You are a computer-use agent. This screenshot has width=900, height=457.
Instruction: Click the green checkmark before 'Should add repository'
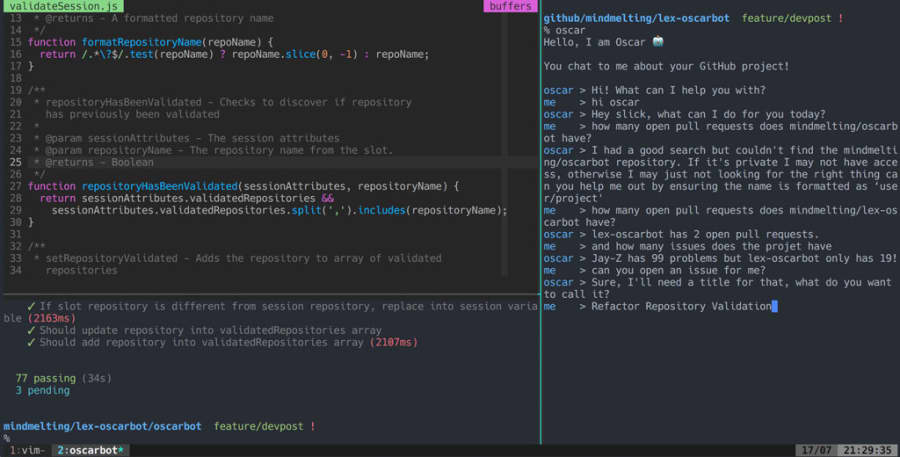(31, 342)
